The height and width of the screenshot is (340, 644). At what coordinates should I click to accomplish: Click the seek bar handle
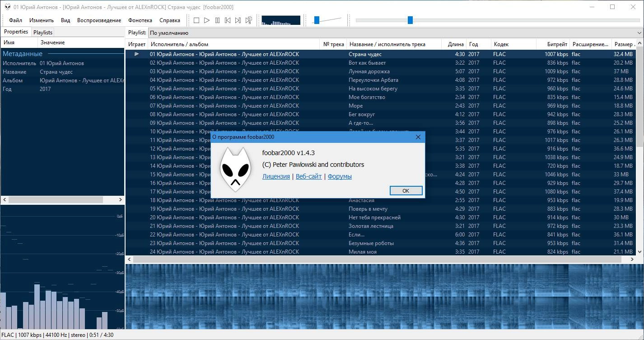pos(410,20)
